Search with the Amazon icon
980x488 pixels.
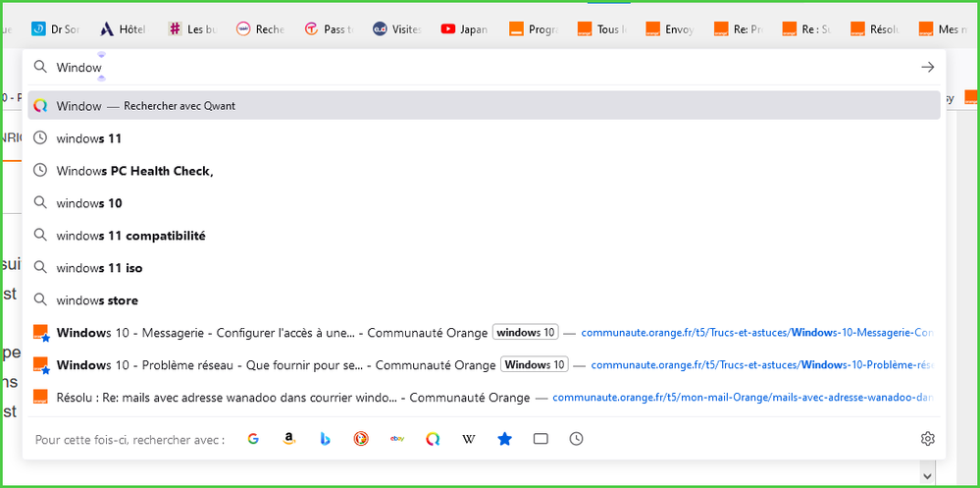tap(289, 439)
